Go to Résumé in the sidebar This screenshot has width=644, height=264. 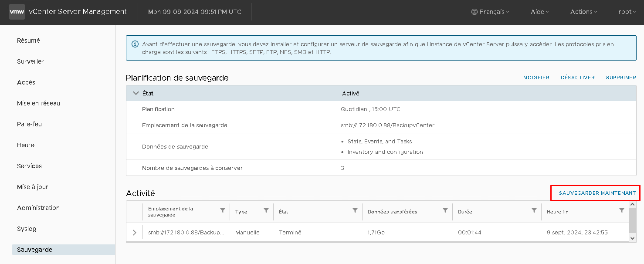(x=28, y=41)
